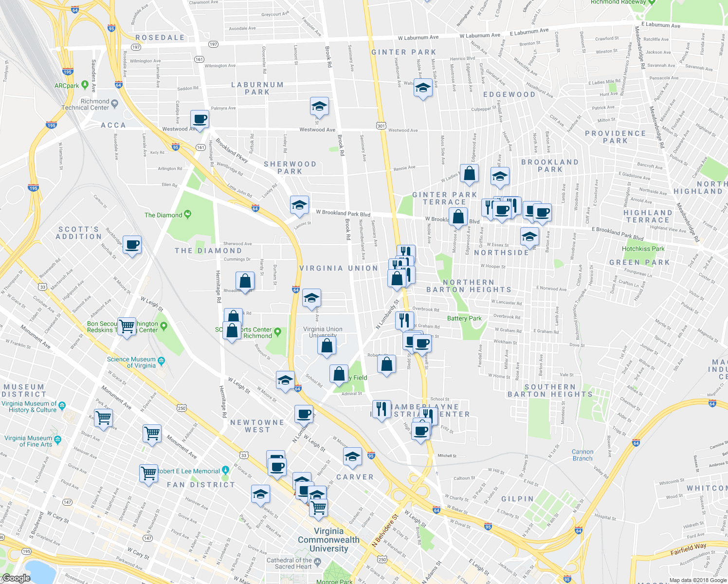Click the shopping cart marker left of Robert E Lee Memorial
The width and height of the screenshot is (728, 584).
click(x=148, y=474)
